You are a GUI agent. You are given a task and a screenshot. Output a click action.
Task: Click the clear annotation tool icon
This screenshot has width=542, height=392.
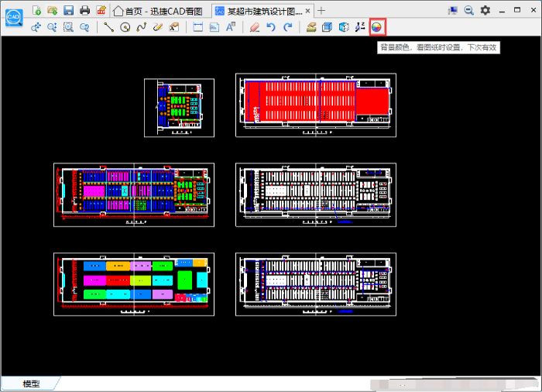pyautogui.click(x=174, y=27)
